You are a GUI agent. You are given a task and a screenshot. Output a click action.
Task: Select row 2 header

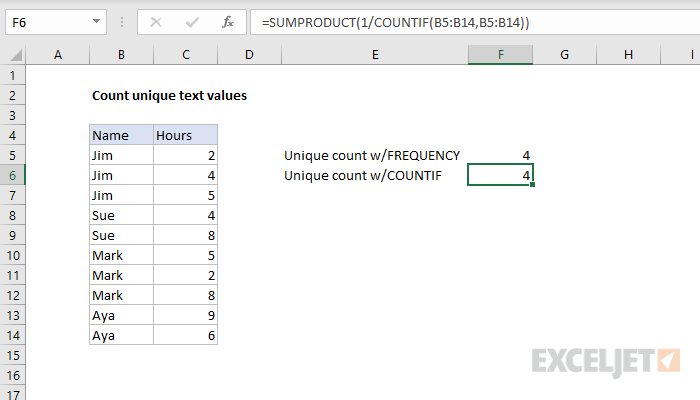(x=12, y=95)
